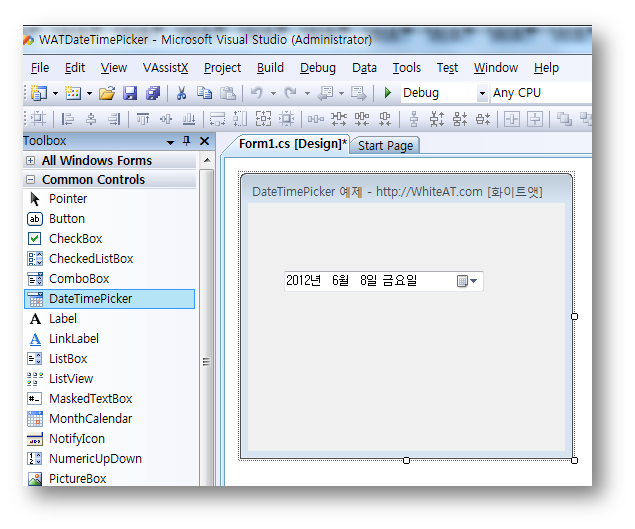Screen dimensions: 635x529
Task: Switch to the Start Page tab
Action: pos(385,145)
